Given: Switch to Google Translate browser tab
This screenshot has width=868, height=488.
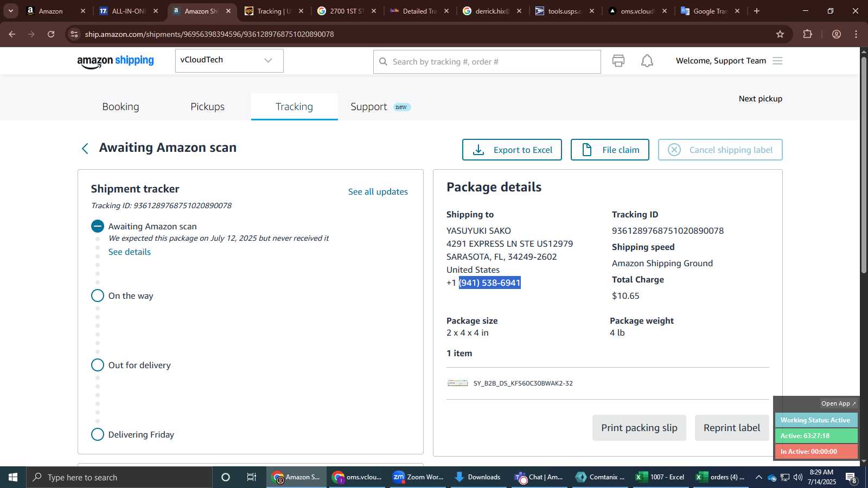Looking at the screenshot, I should (x=710, y=11).
